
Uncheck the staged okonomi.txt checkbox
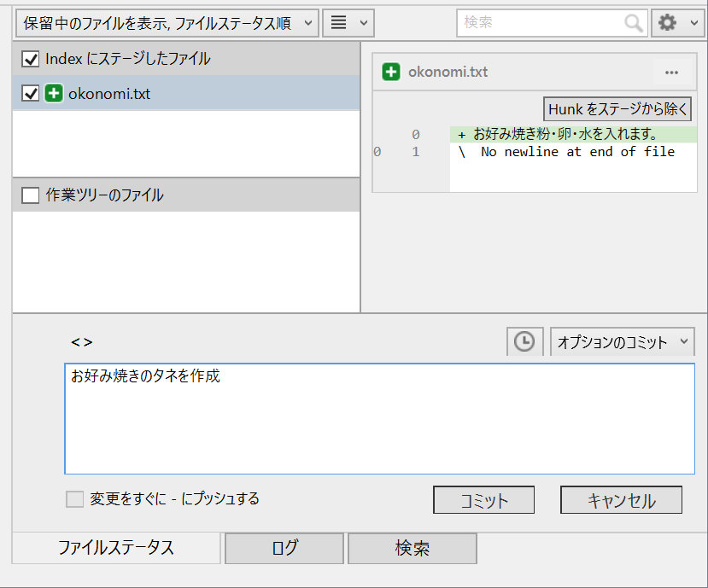30,93
